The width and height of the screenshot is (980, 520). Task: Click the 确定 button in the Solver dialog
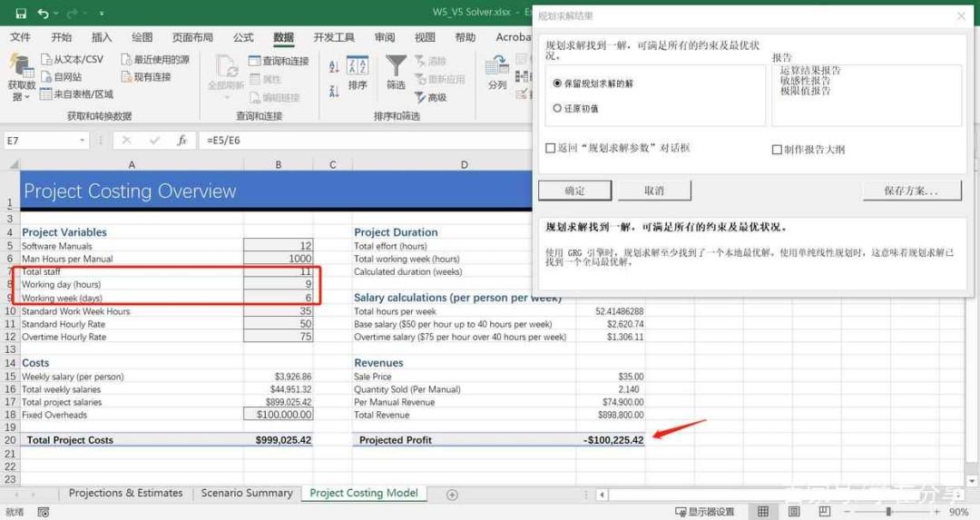574,191
